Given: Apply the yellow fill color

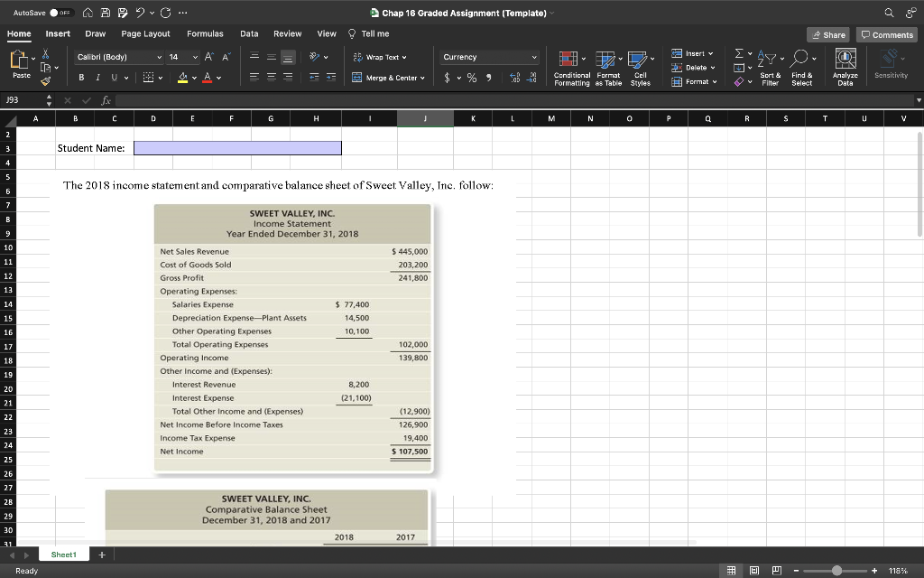Looking at the screenshot, I should coord(182,78).
